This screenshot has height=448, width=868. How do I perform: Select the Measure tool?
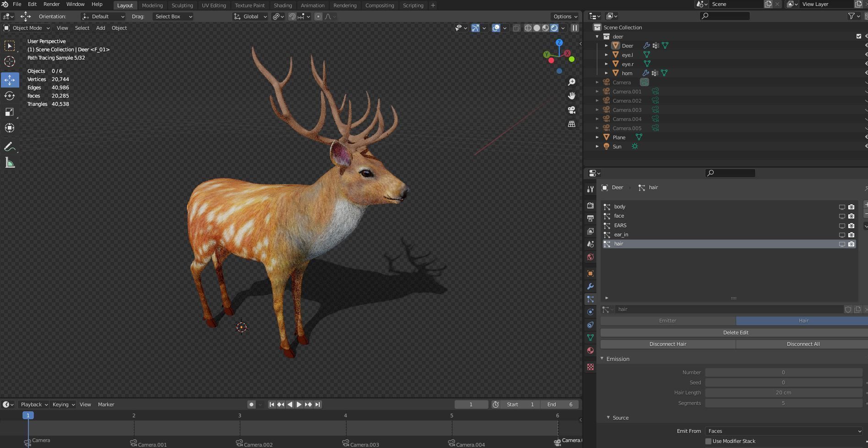(10, 163)
